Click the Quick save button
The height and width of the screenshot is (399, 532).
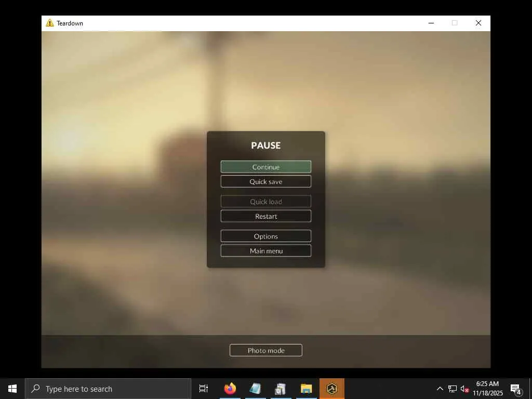[x=265, y=181]
